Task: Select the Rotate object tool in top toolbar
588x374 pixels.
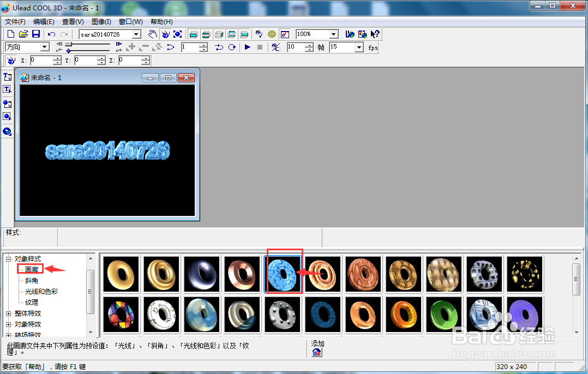Action: [165, 34]
